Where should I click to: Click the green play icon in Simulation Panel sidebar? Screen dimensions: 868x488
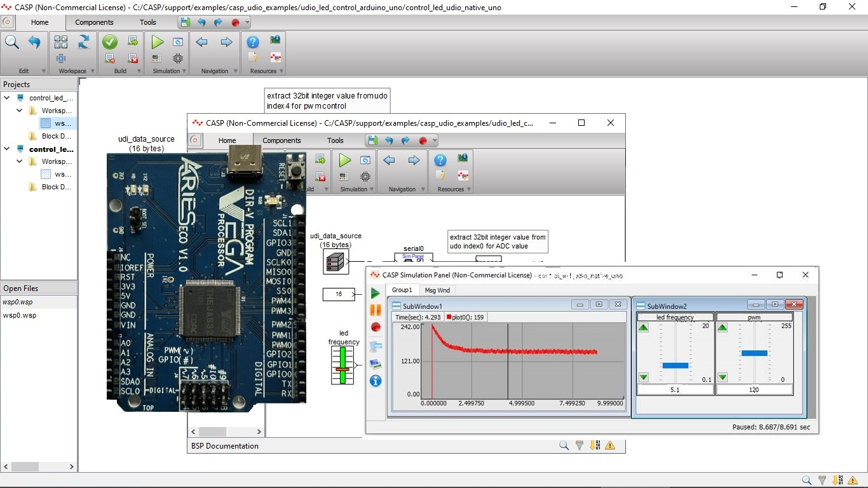(375, 293)
